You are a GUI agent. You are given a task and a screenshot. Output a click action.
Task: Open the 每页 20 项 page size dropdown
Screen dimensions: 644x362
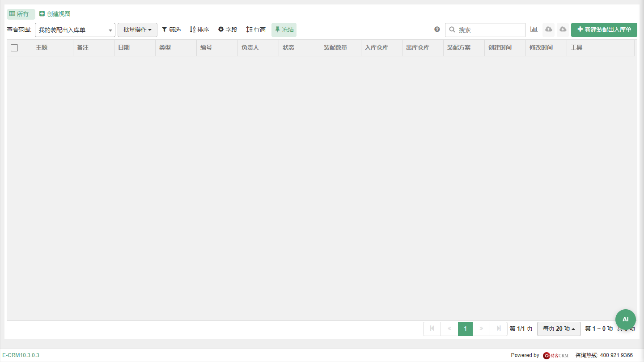coord(559,328)
